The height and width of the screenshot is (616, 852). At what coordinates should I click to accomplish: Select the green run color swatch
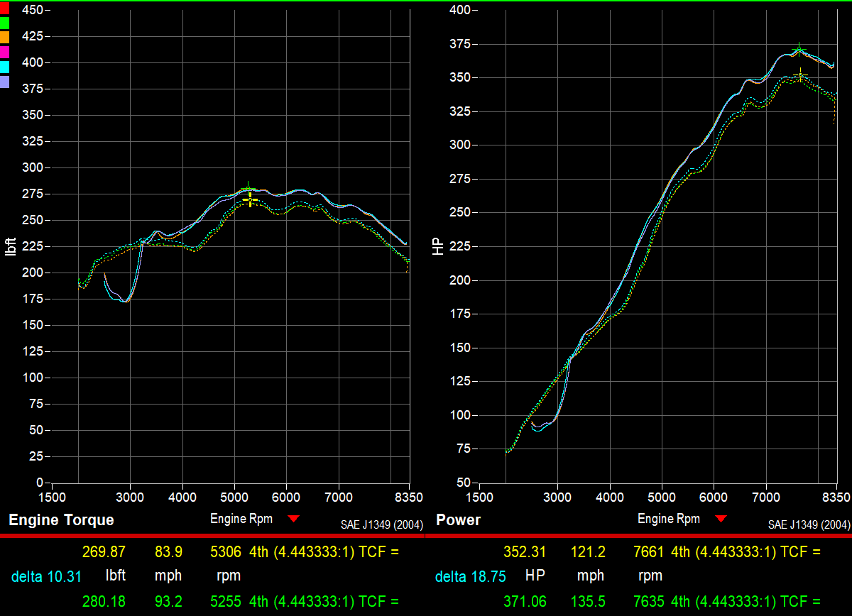4,23
